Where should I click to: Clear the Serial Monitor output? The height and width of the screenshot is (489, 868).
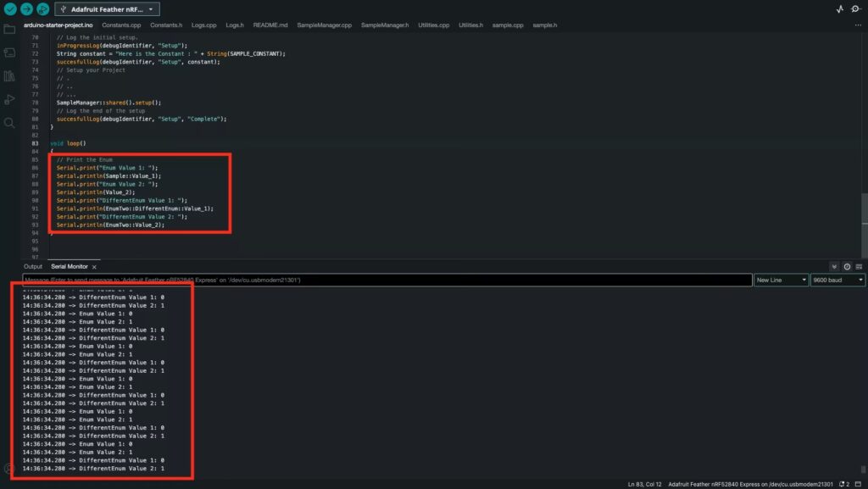coord(859,266)
